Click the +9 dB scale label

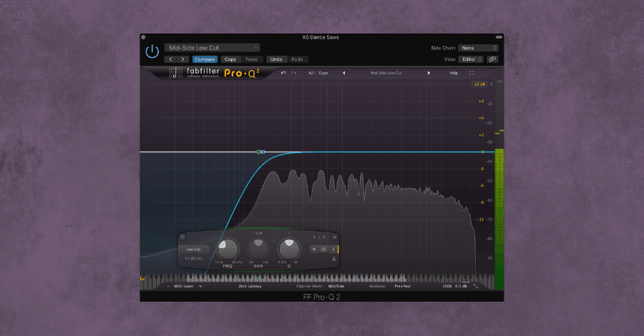tap(481, 102)
